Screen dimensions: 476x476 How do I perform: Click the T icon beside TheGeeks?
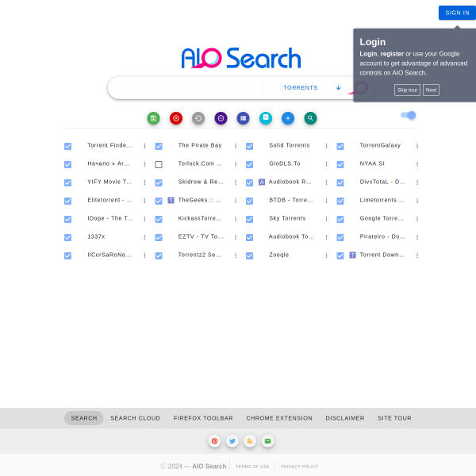coord(171,201)
